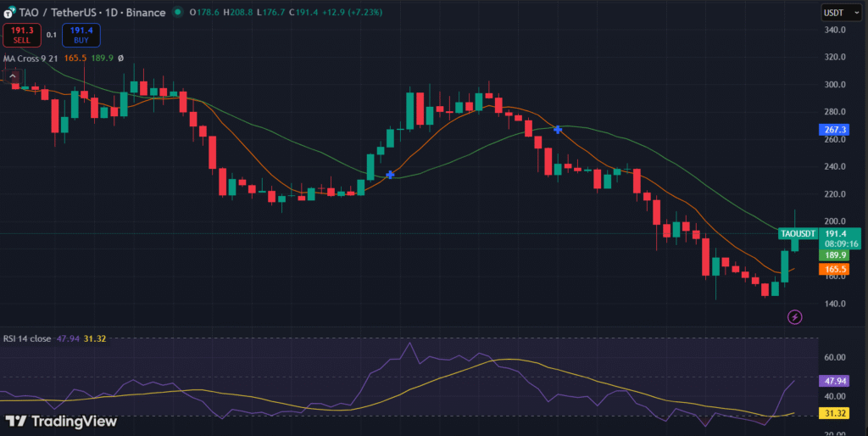
Task: Click the right blue MA cross marker
Action: 558,129
